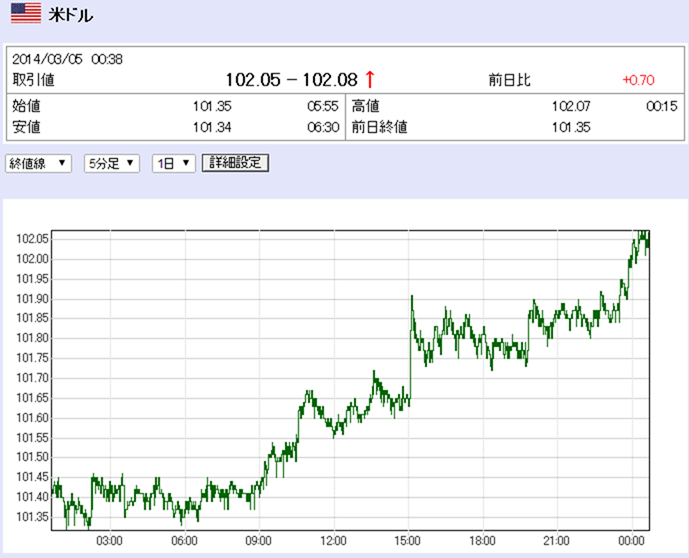Click the timestamp 2014/03/05 00:38
This screenshot has width=689, height=558.
pyautogui.click(x=67, y=59)
